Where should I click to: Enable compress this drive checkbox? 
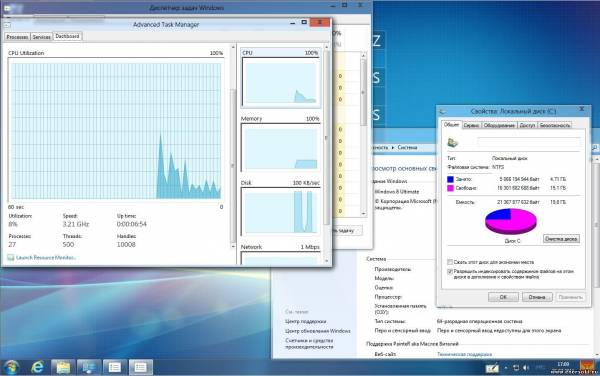click(x=450, y=262)
